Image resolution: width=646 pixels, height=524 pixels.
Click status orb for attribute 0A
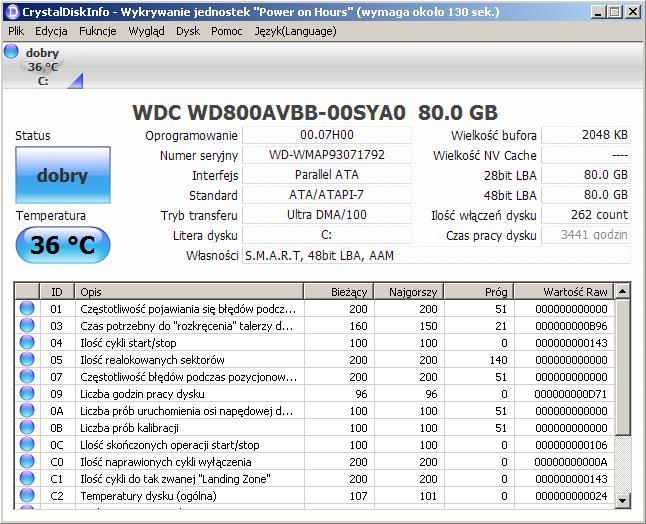click(x=27, y=410)
